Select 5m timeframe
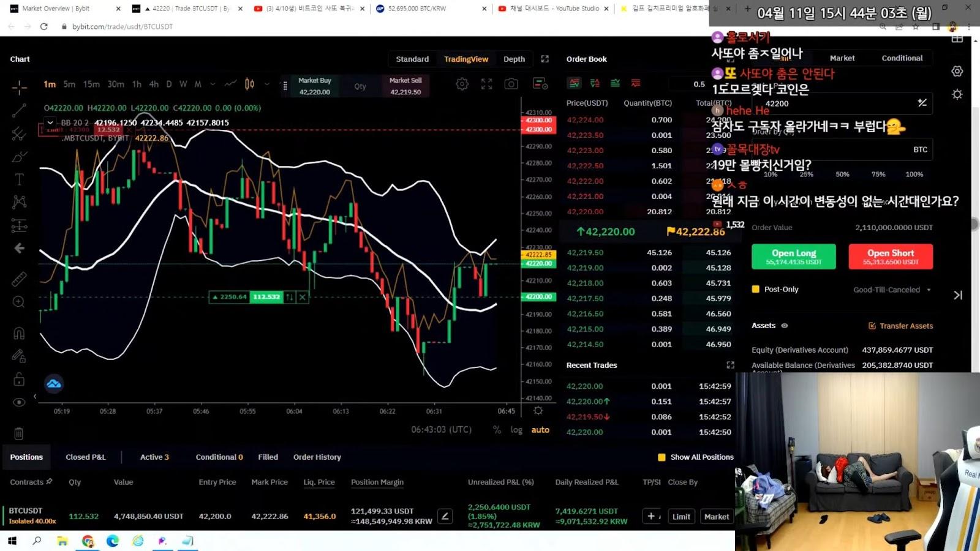Viewport: 980px width, 551px height. tap(69, 84)
